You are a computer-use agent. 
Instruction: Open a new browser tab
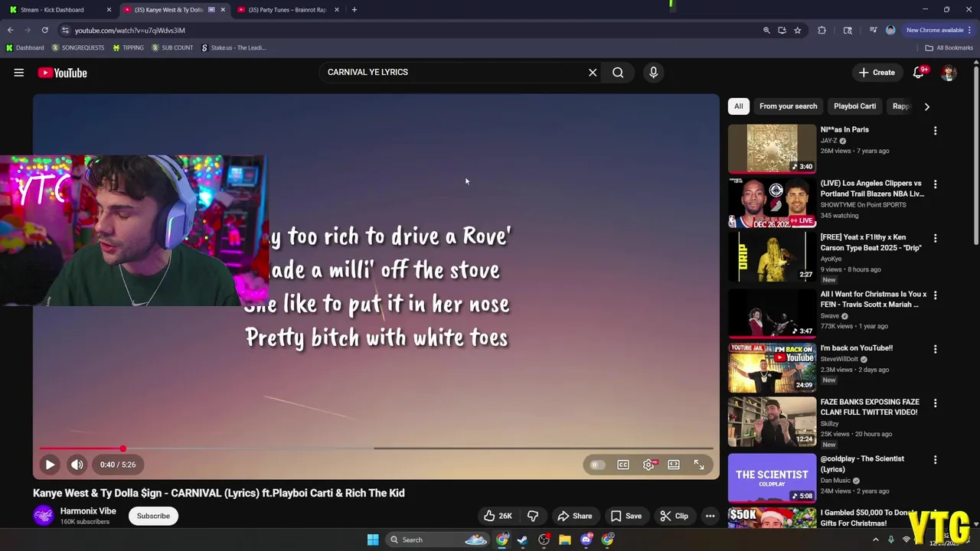pos(354,10)
